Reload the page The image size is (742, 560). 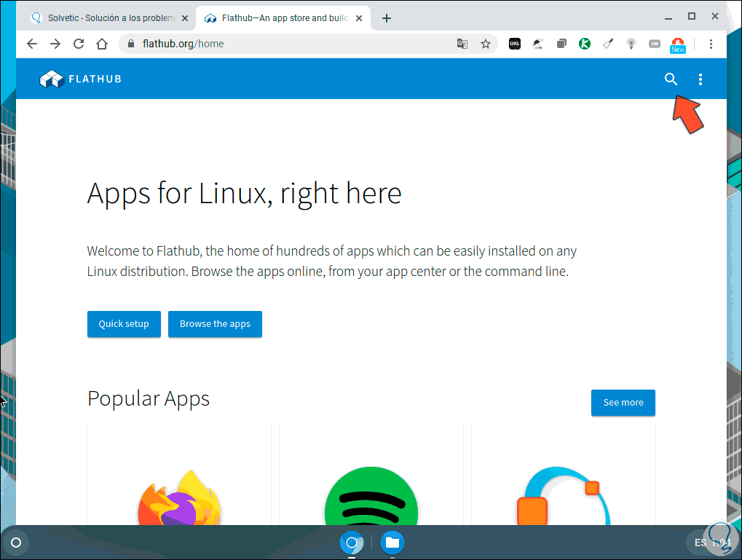79,44
